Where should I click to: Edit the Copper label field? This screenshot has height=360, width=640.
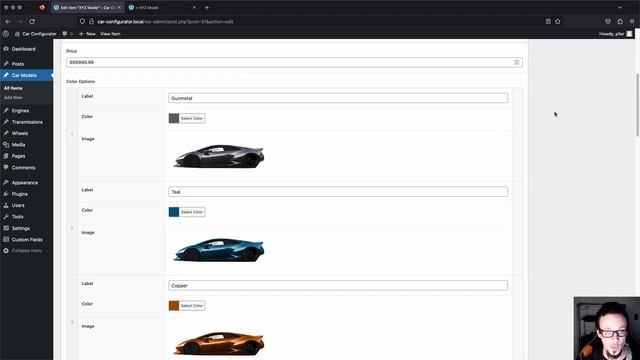[338, 285]
